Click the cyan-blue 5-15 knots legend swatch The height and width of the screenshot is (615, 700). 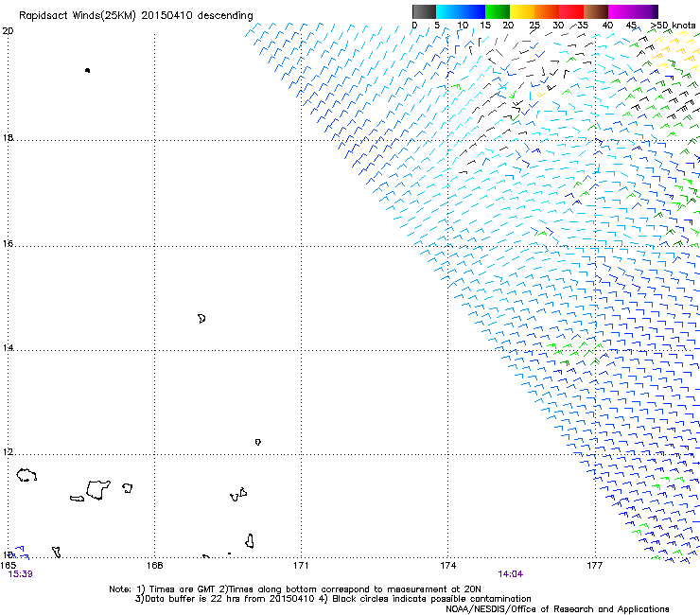(461, 11)
